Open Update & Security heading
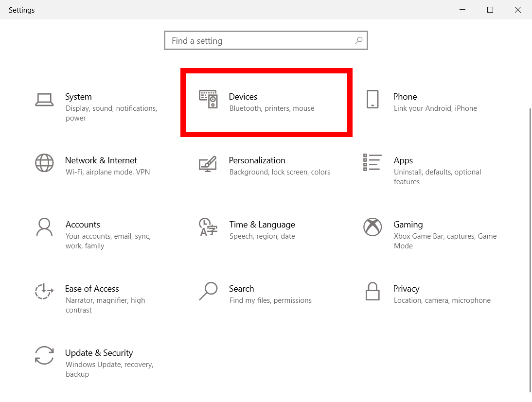The image size is (532, 402). [x=99, y=353]
